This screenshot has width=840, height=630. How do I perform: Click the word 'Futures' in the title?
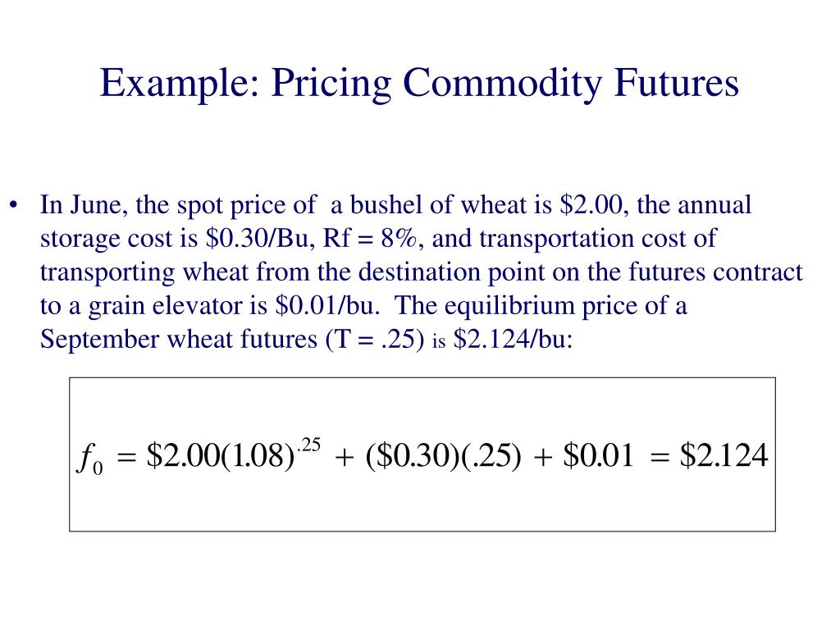pyautogui.click(x=677, y=83)
